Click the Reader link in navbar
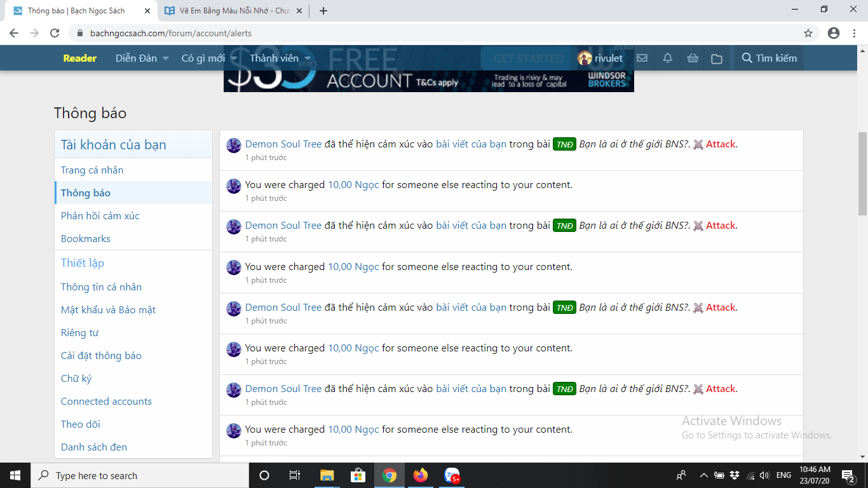 (x=80, y=58)
